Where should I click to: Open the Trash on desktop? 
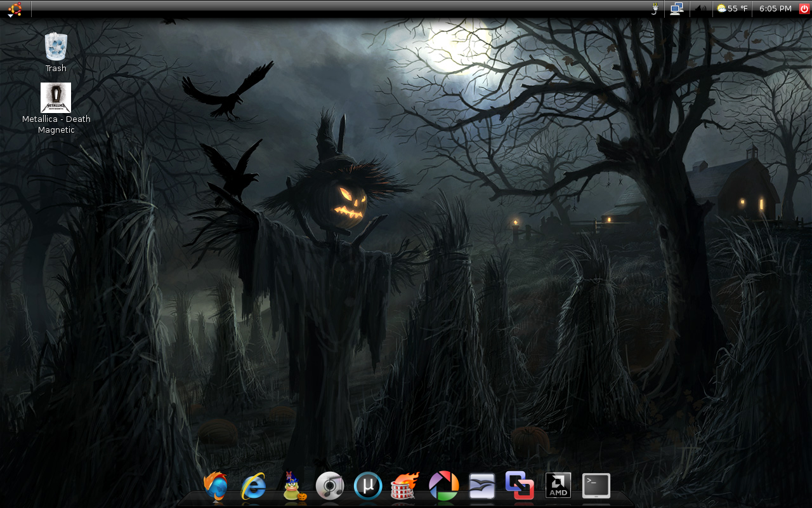(x=56, y=48)
